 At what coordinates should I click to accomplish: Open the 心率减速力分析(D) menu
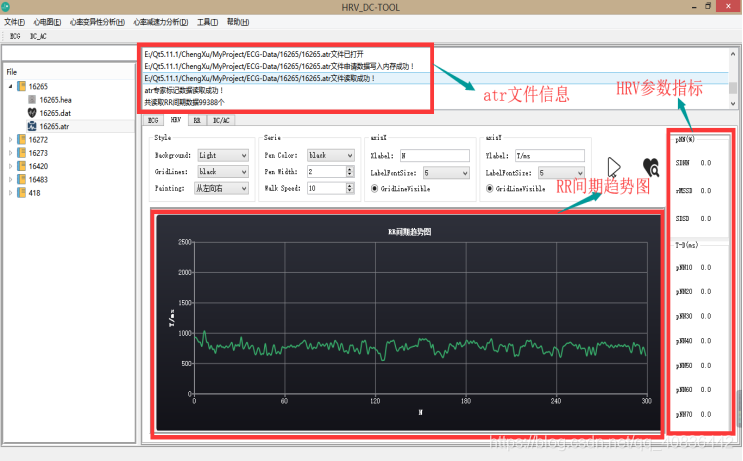pyautogui.click(x=161, y=22)
